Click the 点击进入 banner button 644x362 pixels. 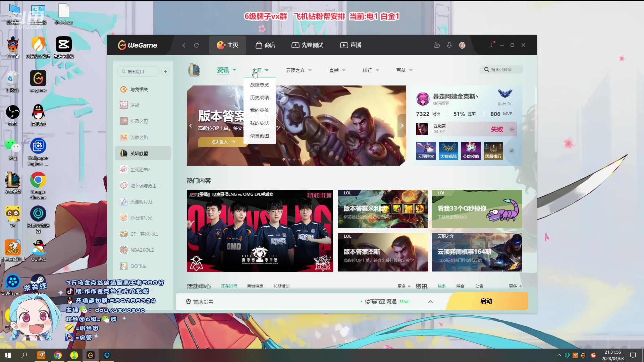coord(223,142)
